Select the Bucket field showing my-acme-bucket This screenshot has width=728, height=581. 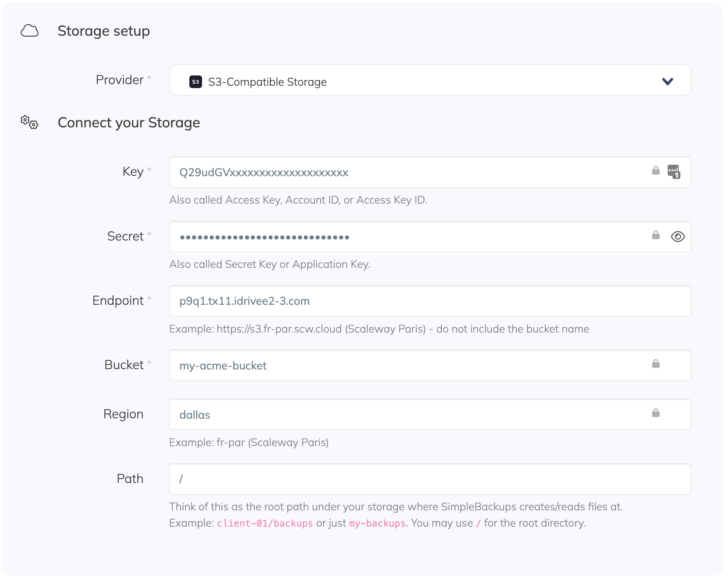pyautogui.click(x=357, y=366)
